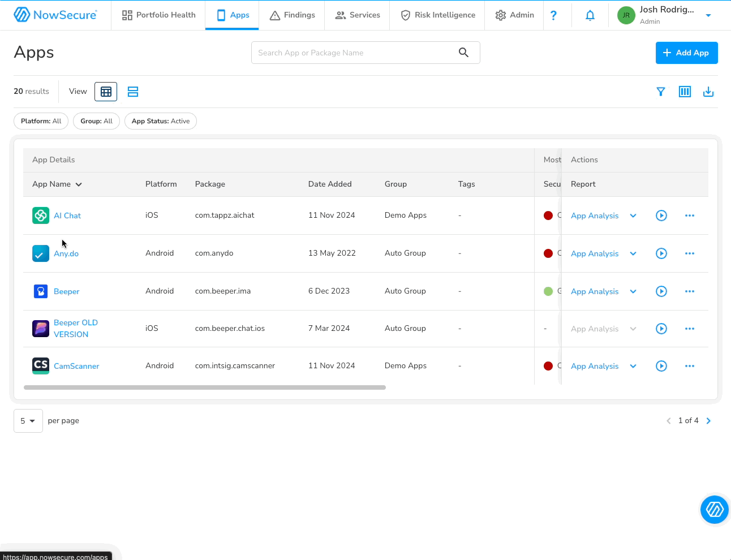Switch to card list view
Viewport: 731px width, 560px height.
pos(133,92)
